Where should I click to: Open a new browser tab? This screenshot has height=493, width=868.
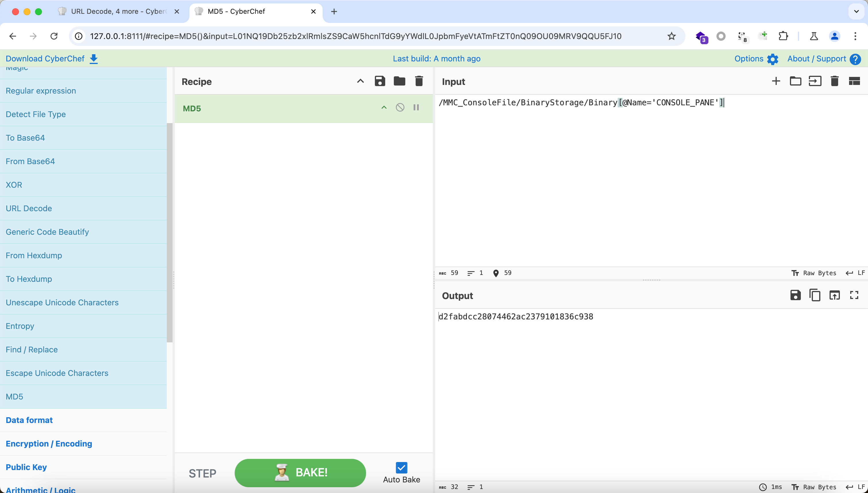click(334, 11)
